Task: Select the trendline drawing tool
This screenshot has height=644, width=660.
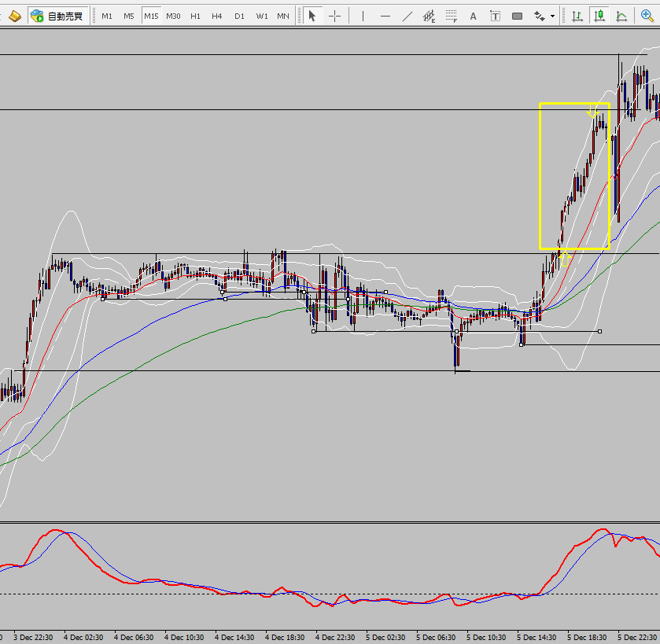Action: [x=407, y=16]
